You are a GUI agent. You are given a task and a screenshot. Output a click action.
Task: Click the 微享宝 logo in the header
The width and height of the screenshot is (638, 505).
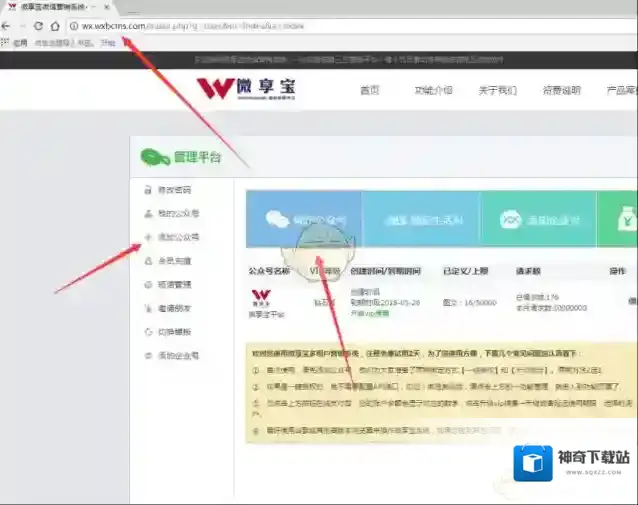(x=246, y=90)
